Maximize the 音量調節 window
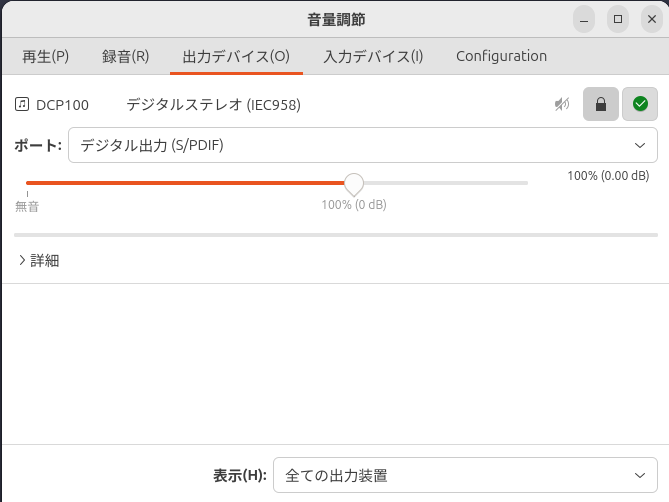This screenshot has height=502, width=669. click(x=618, y=19)
